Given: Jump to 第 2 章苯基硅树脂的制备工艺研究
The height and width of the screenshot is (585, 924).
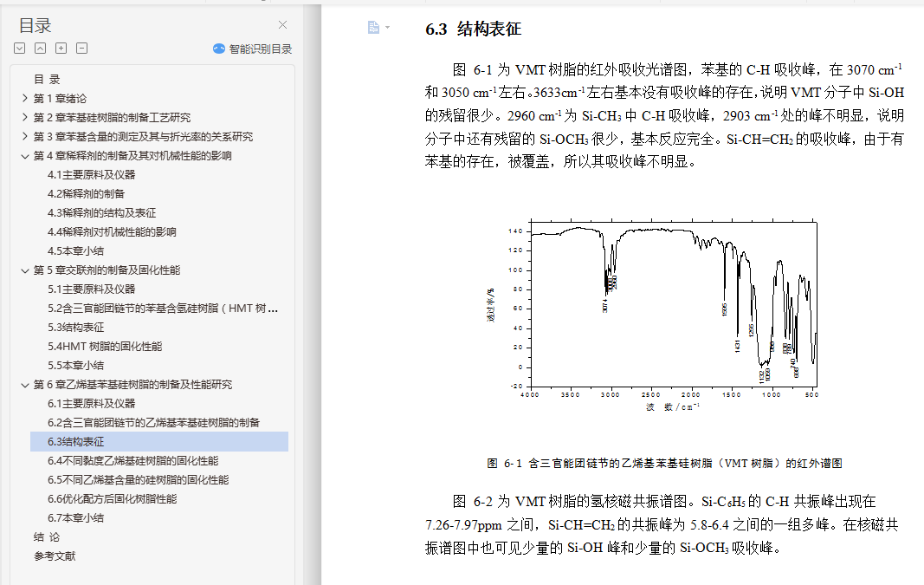Looking at the screenshot, I should point(112,117).
